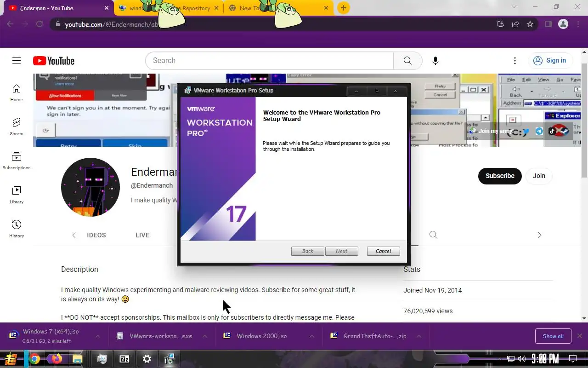Open the YouTube hamburger guide menu
Screen dimensions: 588x368
(17, 61)
